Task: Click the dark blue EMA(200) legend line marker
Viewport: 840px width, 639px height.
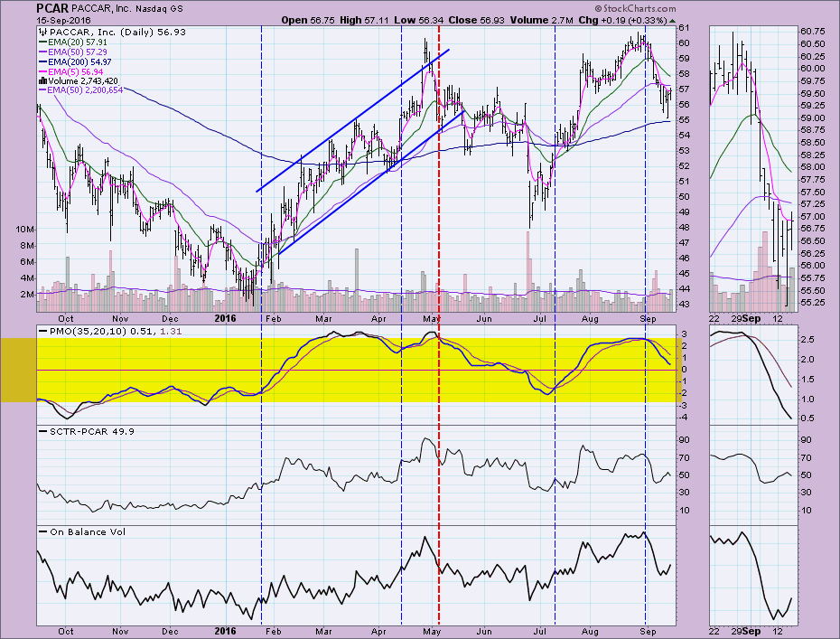Action: pos(43,61)
